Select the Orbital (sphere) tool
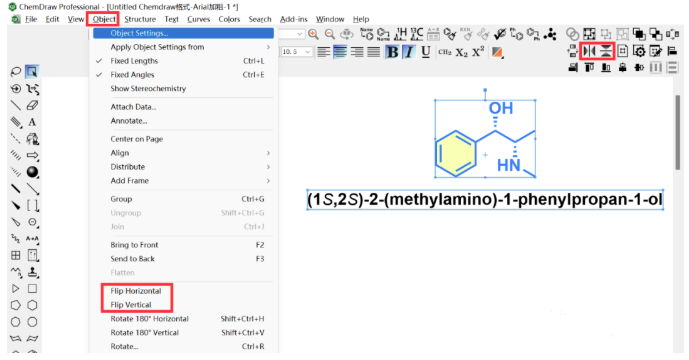689x360 pixels. tap(32, 172)
